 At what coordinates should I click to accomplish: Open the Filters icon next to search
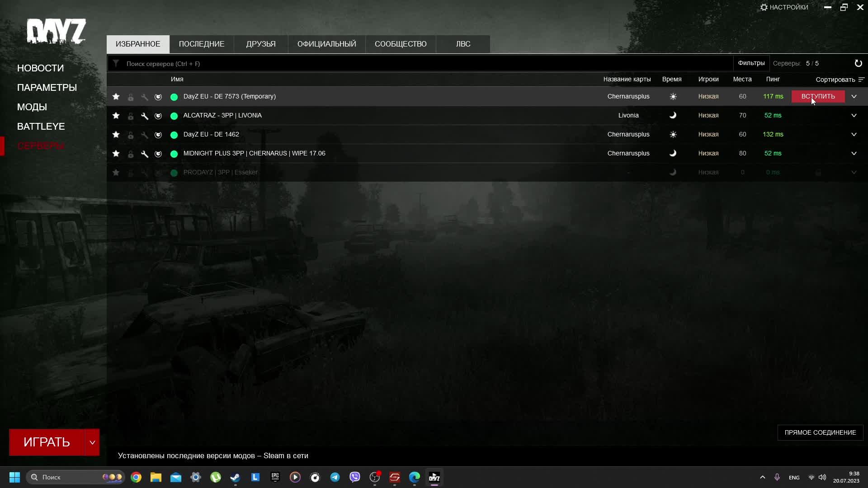751,63
